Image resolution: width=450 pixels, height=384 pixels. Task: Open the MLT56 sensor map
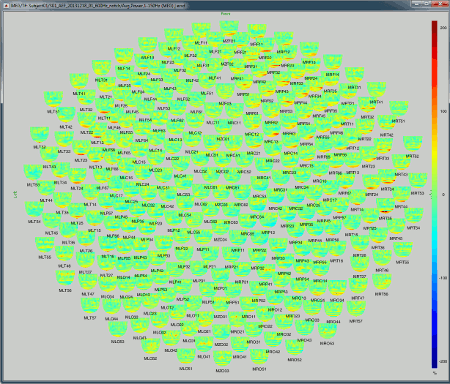click(x=65, y=278)
